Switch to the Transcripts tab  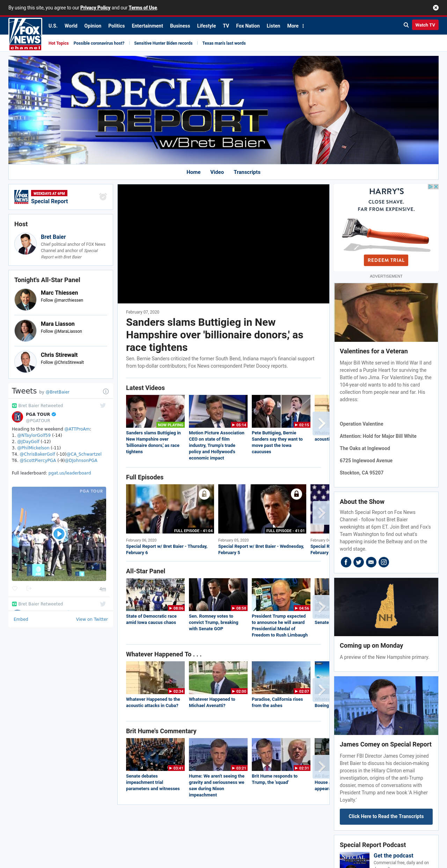247,172
